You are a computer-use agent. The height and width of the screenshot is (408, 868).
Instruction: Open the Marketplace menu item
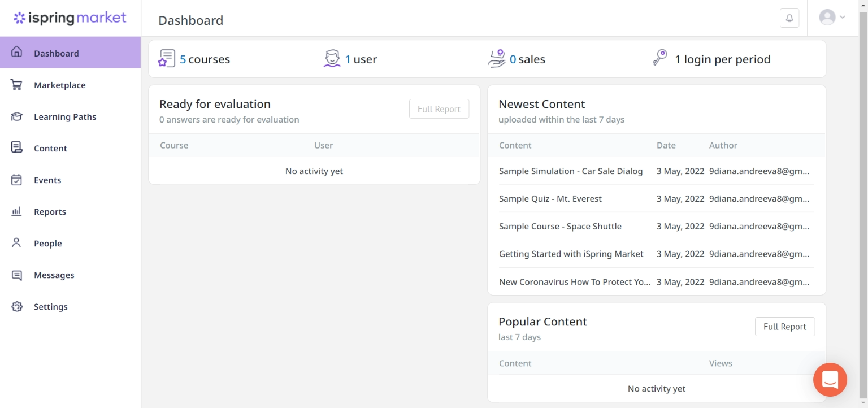(x=70, y=85)
